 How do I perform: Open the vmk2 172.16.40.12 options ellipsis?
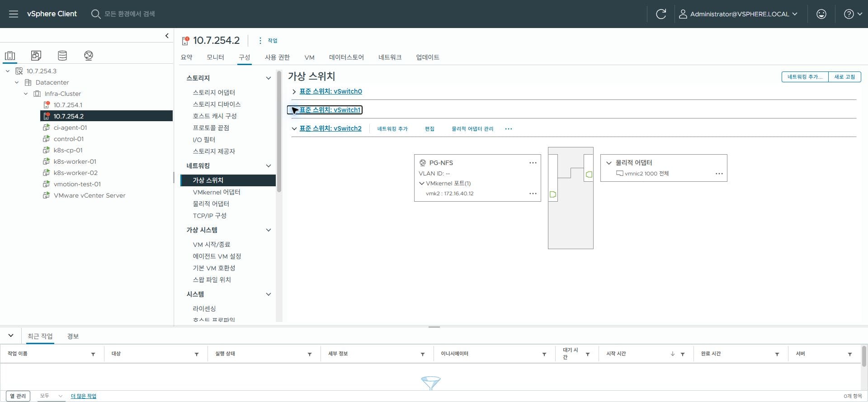(x=533, y=194)
